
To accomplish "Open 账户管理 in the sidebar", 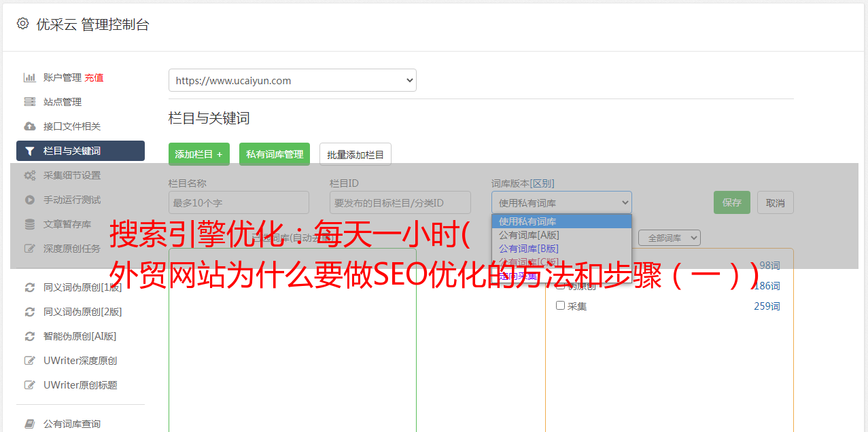I will 62,77.
